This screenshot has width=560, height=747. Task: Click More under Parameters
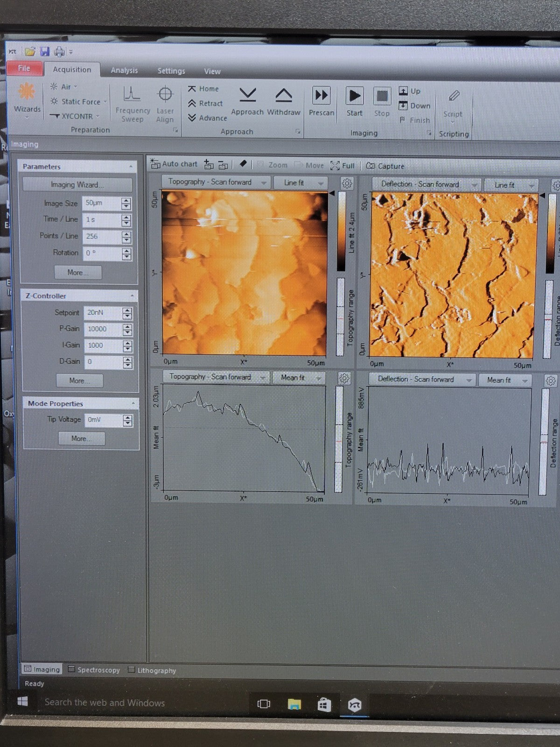pyautogui.click(x=78, y=272)
